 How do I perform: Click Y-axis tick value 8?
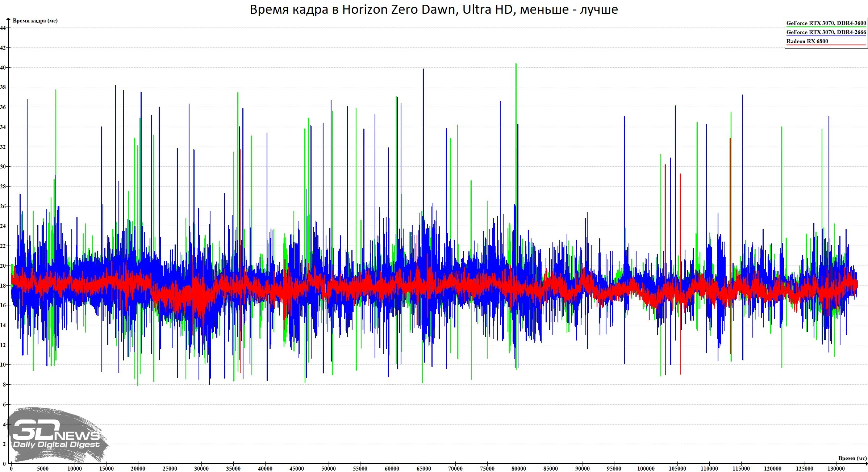(4, 385)
